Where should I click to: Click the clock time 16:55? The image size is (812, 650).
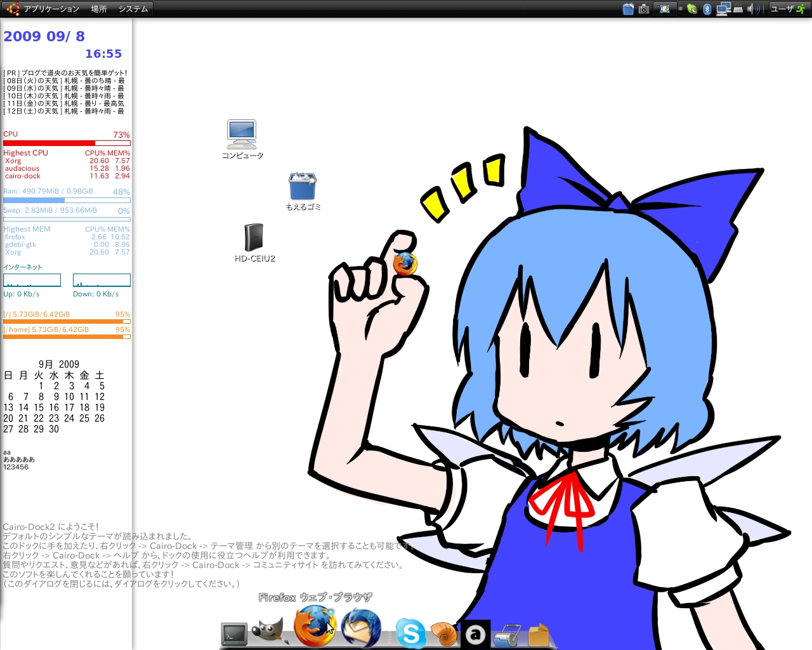103,54
